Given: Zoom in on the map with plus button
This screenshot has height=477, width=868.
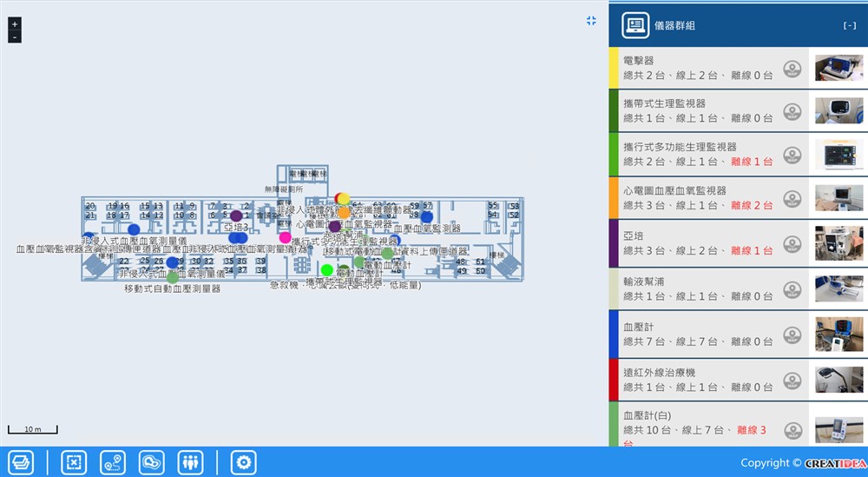Looking at the screenshot, I should pyautogui.click(x=14, y=24).
